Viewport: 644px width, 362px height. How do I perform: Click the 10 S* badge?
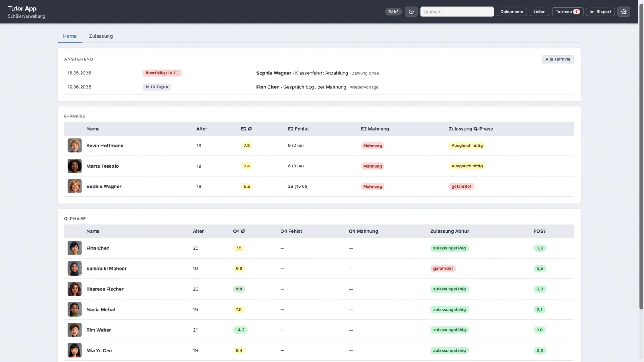click(x=393, y=12)
